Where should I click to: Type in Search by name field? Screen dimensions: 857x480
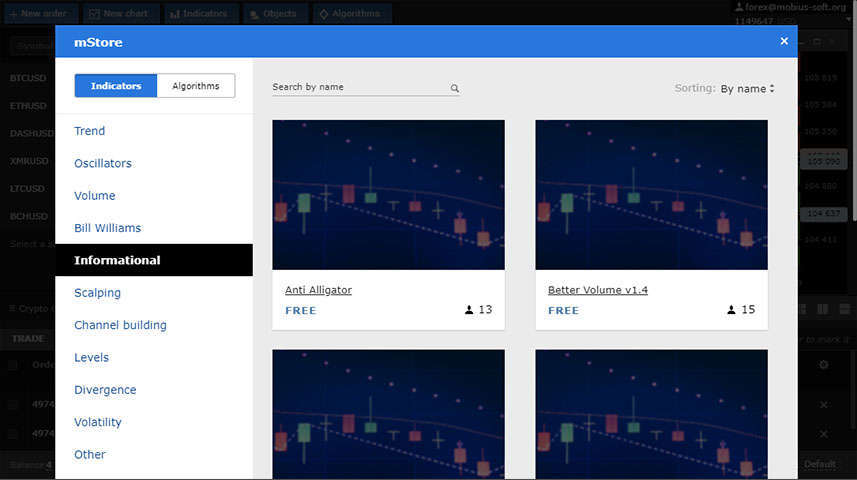tap(358, 87)
